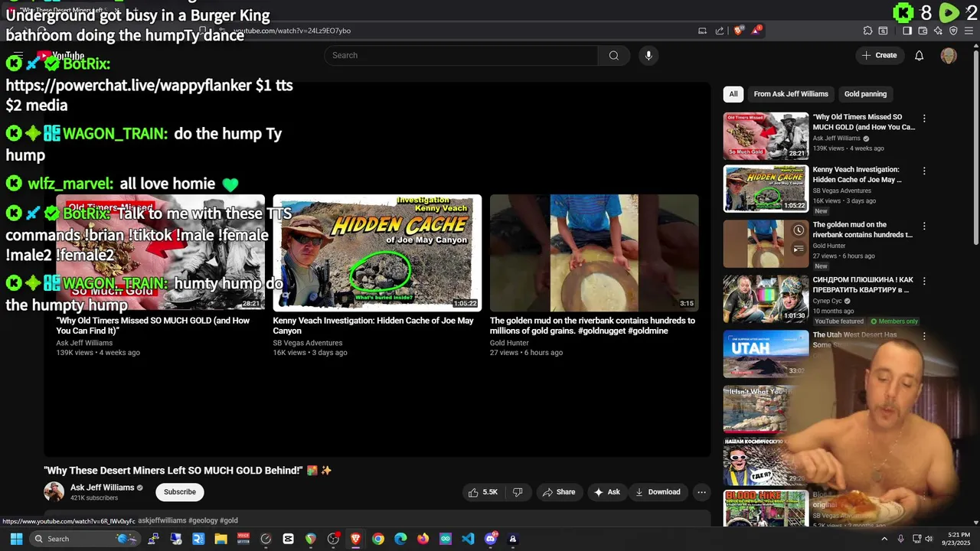The width and height of the screenshot is (980, 551).
Task: Open browser extensions puzzle icon
Action: 867,31
